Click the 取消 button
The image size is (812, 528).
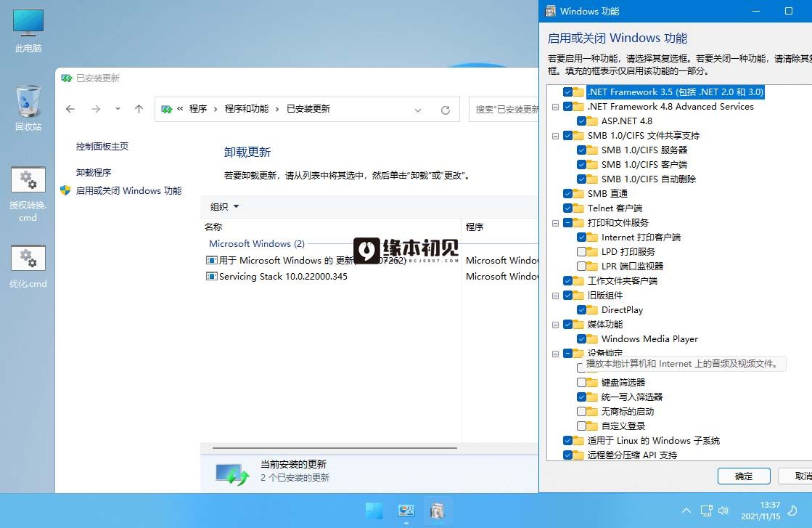tap(795, 476)
